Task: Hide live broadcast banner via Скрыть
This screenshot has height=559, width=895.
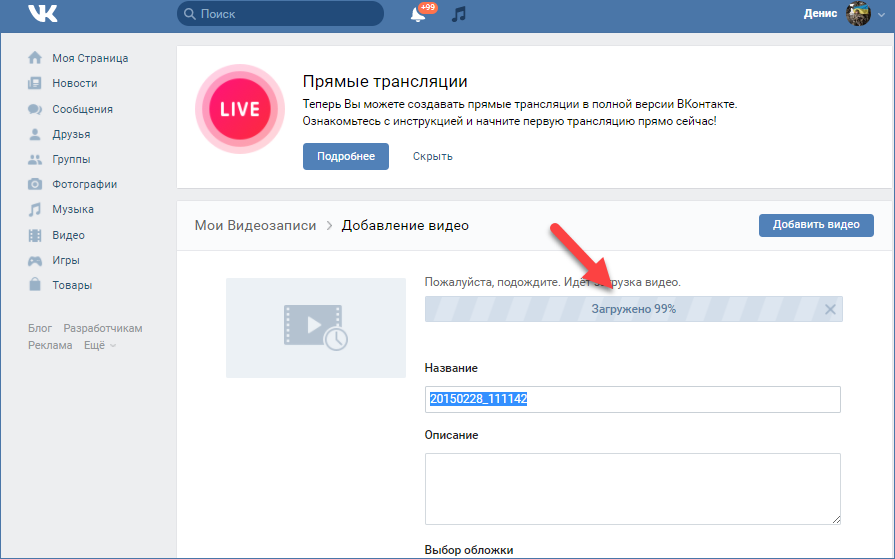Action: 432,156
